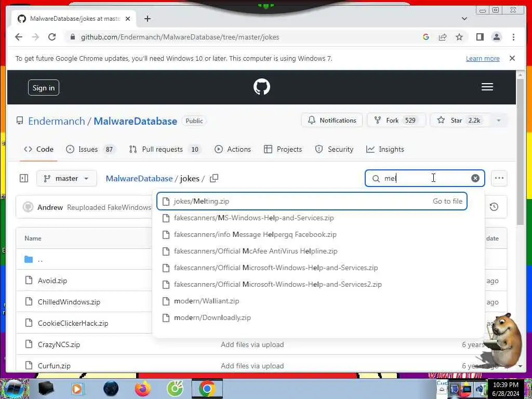Image resolution: width=532 pixels, height=399 pixels.
Task: Open the master branch dropdown
Action: point(66,178)
